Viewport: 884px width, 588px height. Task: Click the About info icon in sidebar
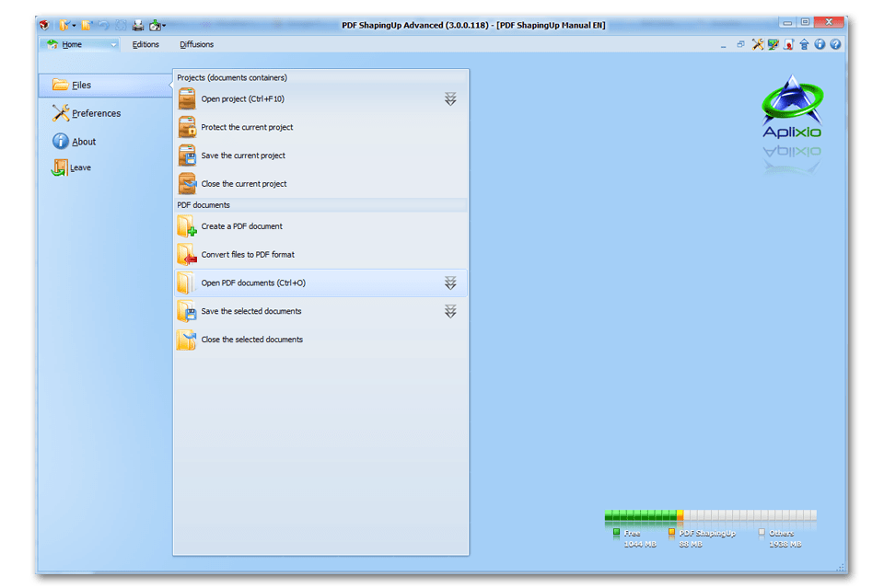tap(61, 141)
